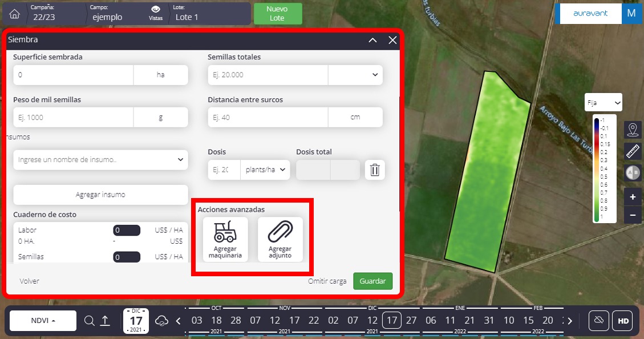Open the M user profile avatar
644x339 pixels.
[631, 13]
